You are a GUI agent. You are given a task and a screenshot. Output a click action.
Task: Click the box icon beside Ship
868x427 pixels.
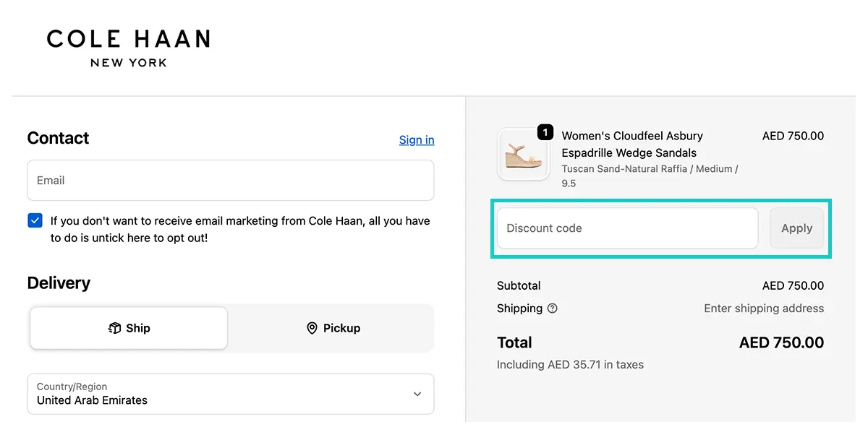pyautogui.click(x=114, y=328)
